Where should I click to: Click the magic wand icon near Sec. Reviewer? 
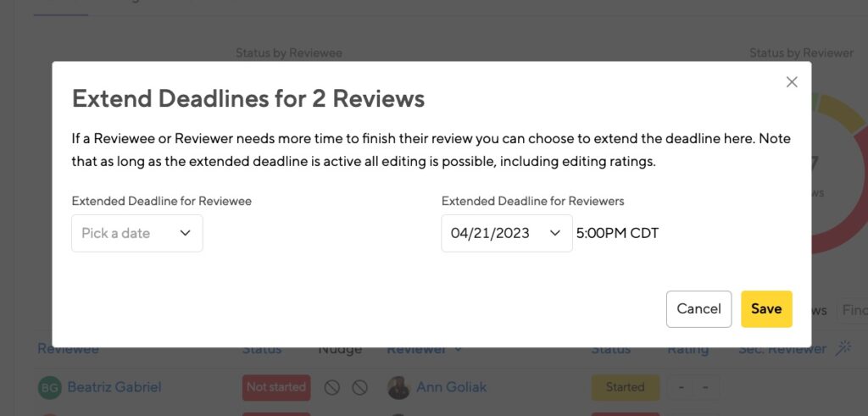pyautogui.click(x=843, y=348)
